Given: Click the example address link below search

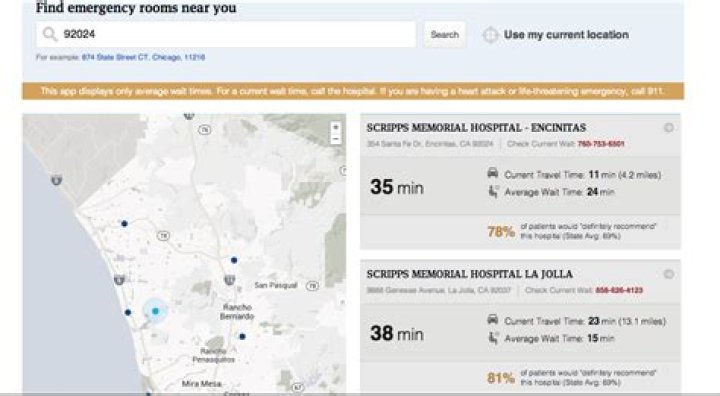Looking at the screenshot, I should 143,57.
